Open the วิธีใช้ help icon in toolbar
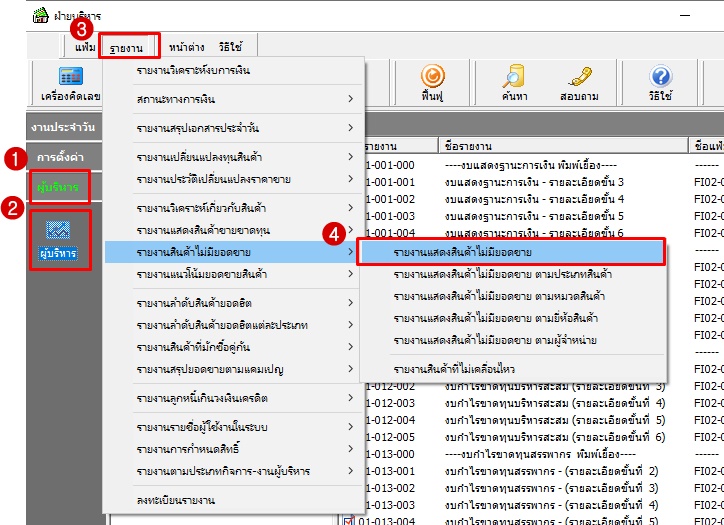724x525 pixels. point(660,83)
